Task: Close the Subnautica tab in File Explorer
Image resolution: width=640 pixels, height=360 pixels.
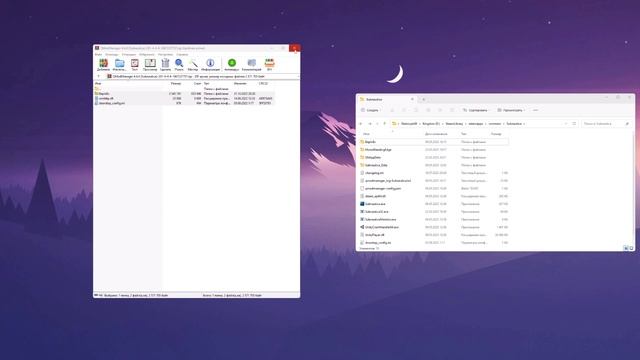Action: pos(412,99)
